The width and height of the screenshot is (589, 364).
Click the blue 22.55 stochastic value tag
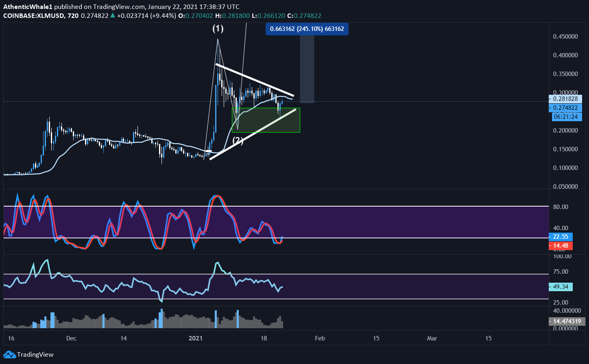(561, 237)
